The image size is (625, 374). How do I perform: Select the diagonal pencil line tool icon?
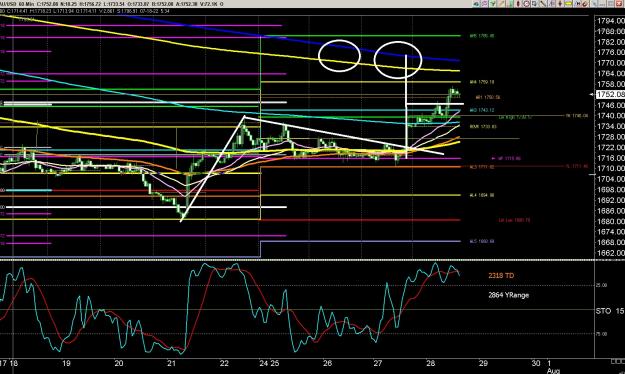[502, 4]
